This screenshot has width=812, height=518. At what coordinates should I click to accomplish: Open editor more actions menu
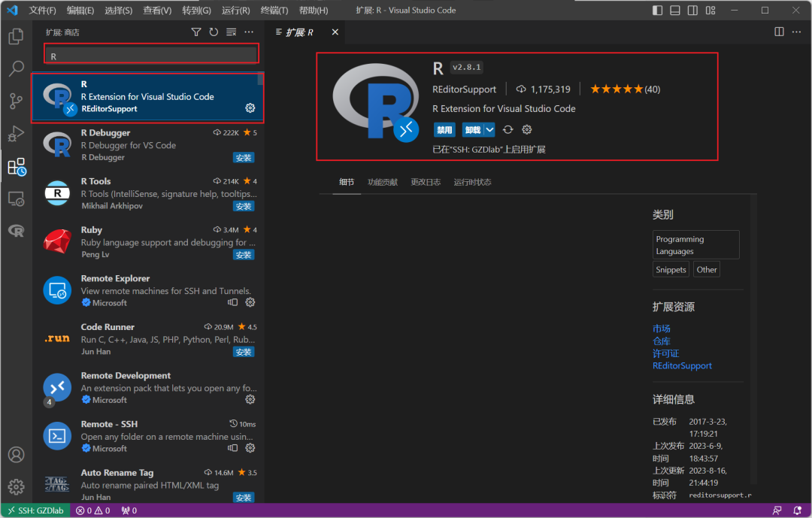click(x=796, y=32)
